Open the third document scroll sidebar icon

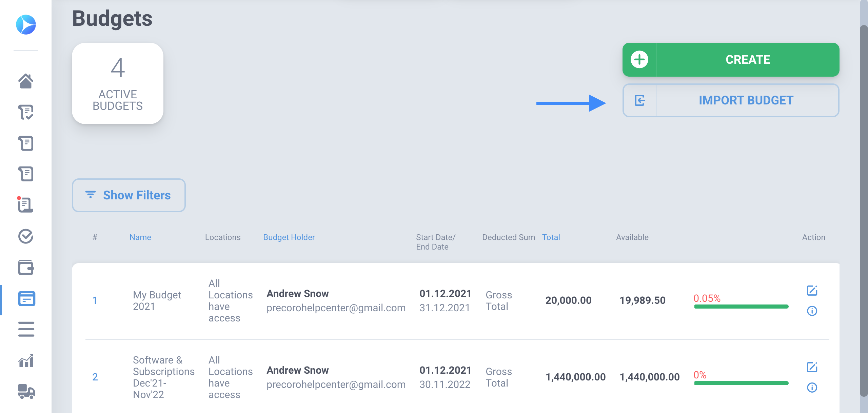pyautogui.click(x=26, y=174)
